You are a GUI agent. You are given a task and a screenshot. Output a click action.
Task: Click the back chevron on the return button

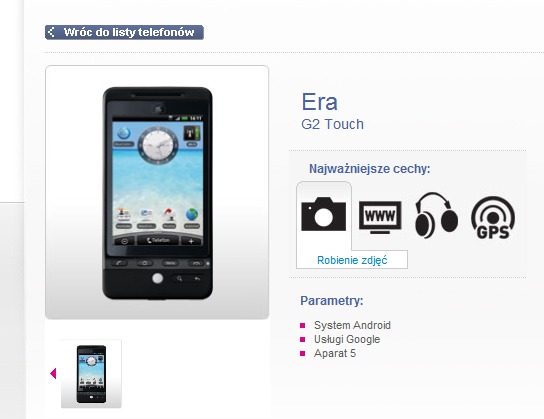51,32
